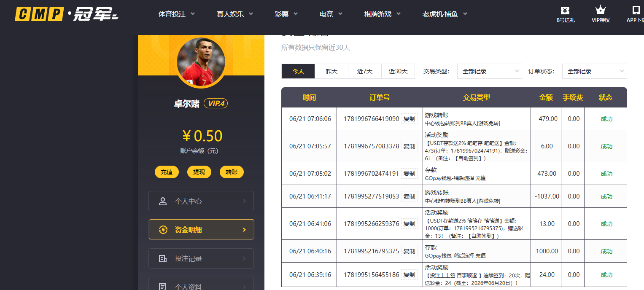Click the 时间 column header
644x290 pixels.
pos(309,97)
